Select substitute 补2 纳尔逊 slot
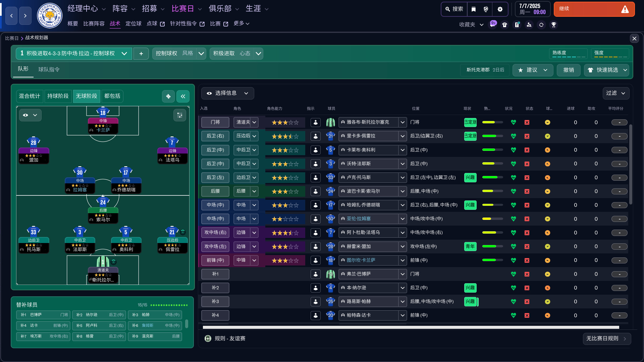The width and height of the screenshot is (644, 362). [99, 315]
